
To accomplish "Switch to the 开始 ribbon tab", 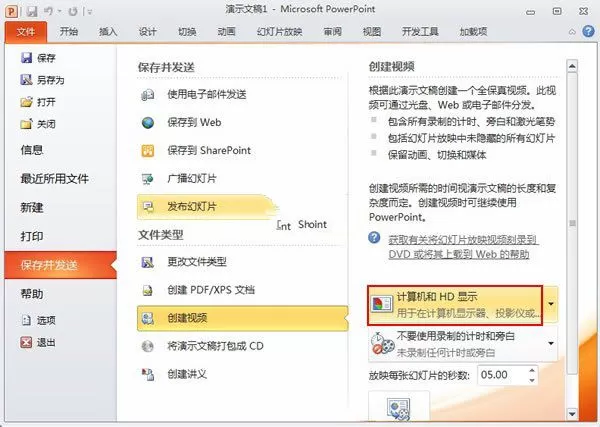I will [69, 32].
